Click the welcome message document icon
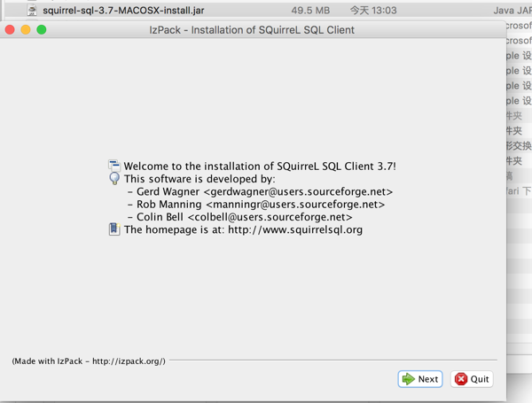Image resolution: width=532 pixels, height=403 pixels. click(113, 166)
